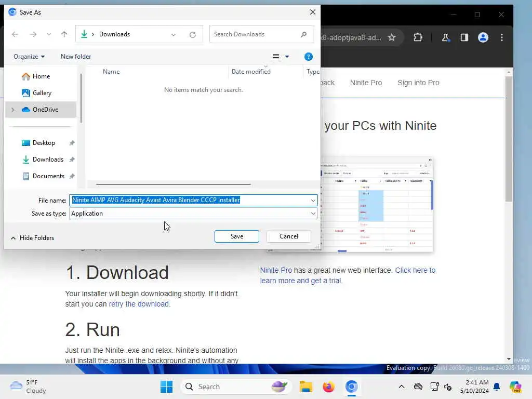Open File Explorer from taskbar

tap(305, 387)
